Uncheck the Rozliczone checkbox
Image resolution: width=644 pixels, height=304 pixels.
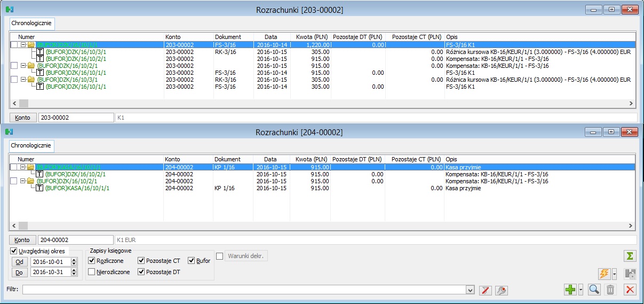click(92, 261)
